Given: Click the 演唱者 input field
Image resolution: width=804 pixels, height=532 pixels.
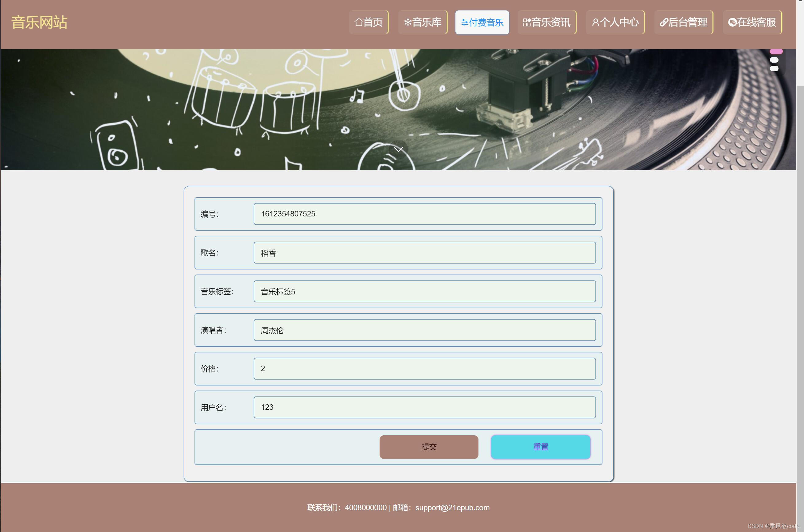Looking at the screenshot, I should tap(424, 330).
